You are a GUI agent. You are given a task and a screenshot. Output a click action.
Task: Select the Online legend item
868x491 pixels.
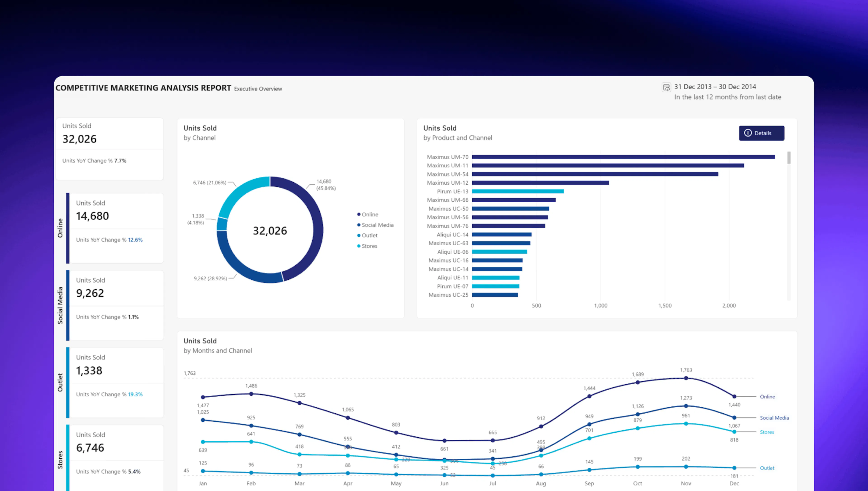[x=368, y=215]
